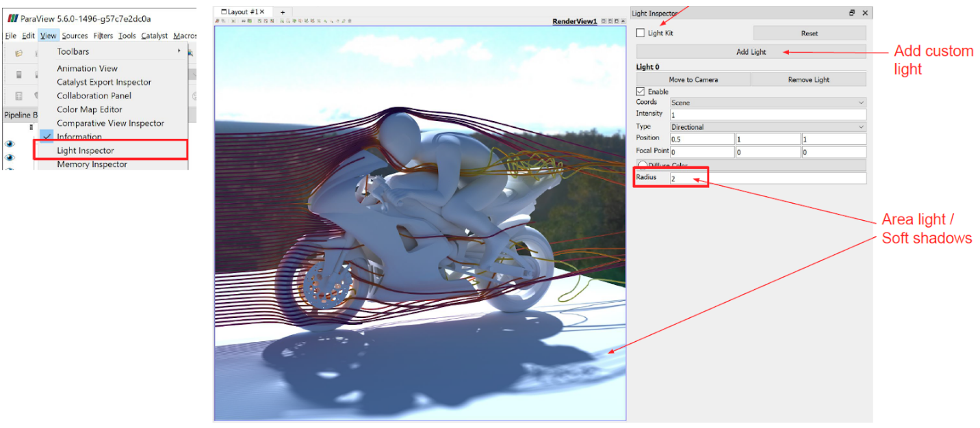Click the ParaView logo in the title bar
Image resolution: width=980 pixels, height=428 pixels.
pyautogui.click(x=12, y=18)
